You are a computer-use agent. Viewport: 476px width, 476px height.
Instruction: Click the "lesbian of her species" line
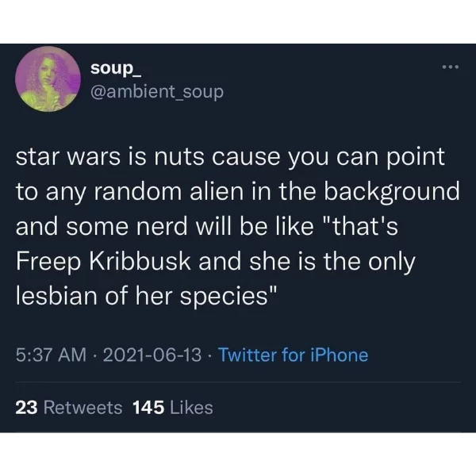(x=146, y=296)
